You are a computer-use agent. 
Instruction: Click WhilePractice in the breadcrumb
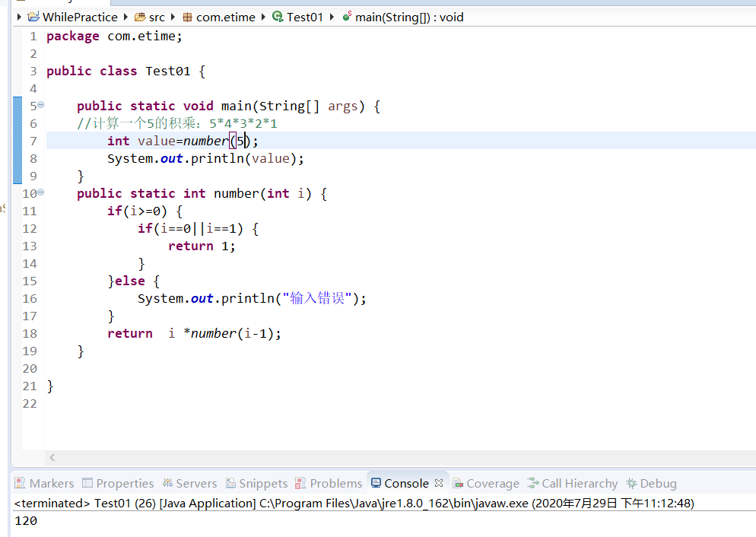pyautogui.click(x=80, y=17)
